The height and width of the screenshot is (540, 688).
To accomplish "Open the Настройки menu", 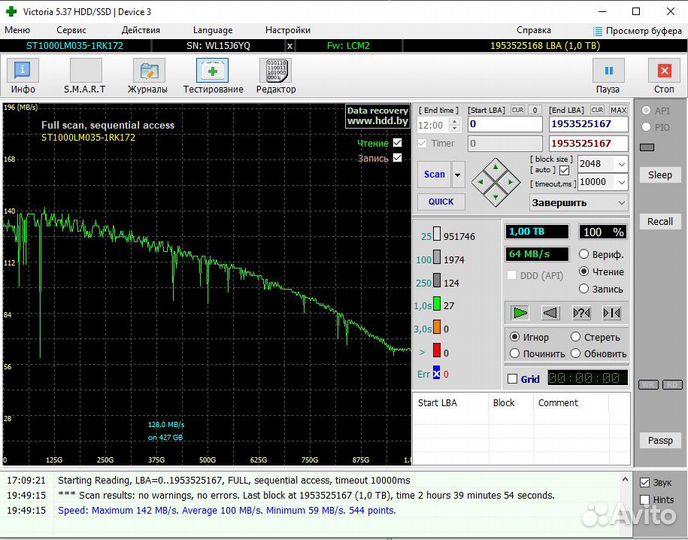I will click(288, 30).
